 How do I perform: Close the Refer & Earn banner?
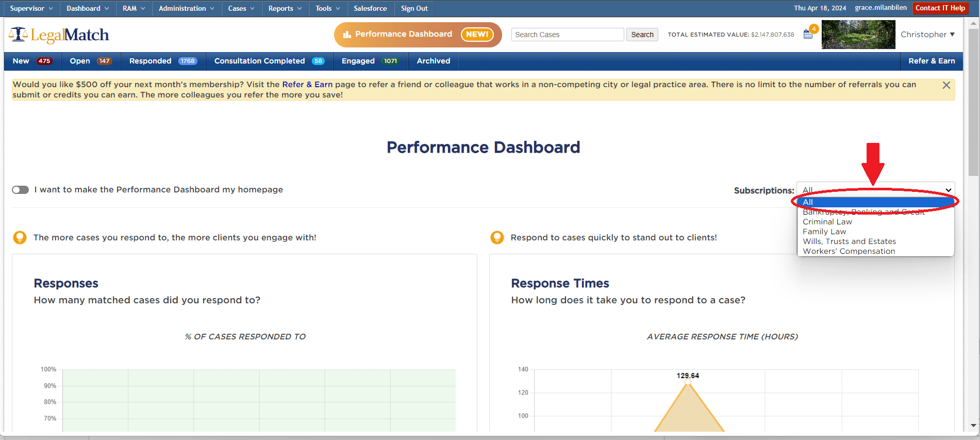point(946,85)
